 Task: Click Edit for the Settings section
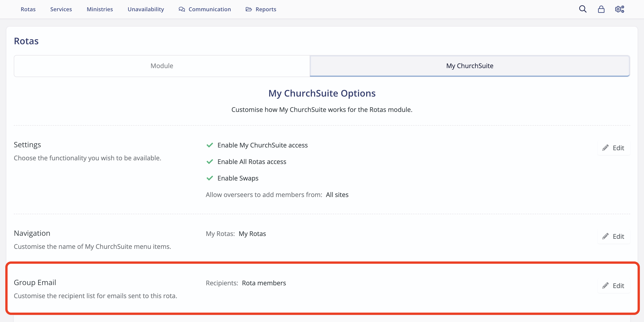(618, 147)
